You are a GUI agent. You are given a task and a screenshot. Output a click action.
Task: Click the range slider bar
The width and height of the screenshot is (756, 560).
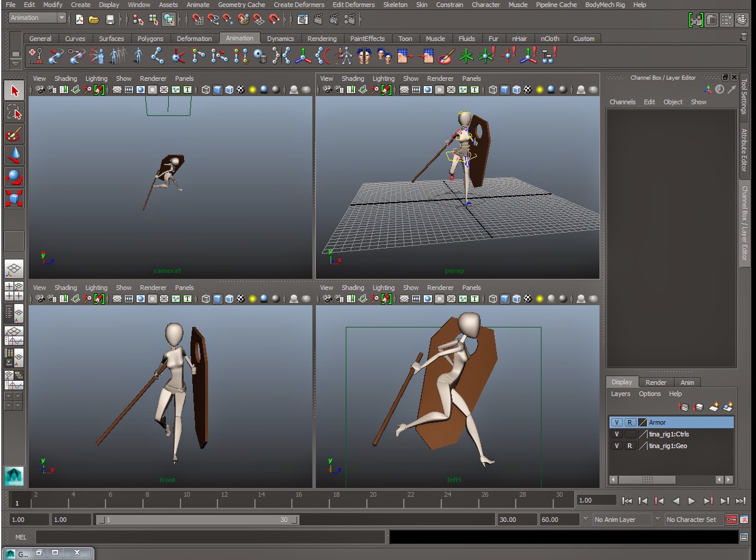(197, 520)
